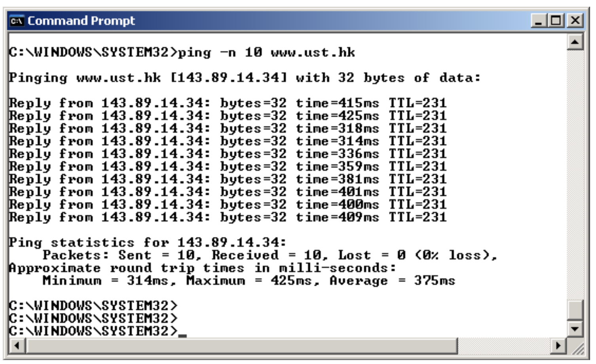
Task: Click the reply line with time=318ms
Action: 228,129
